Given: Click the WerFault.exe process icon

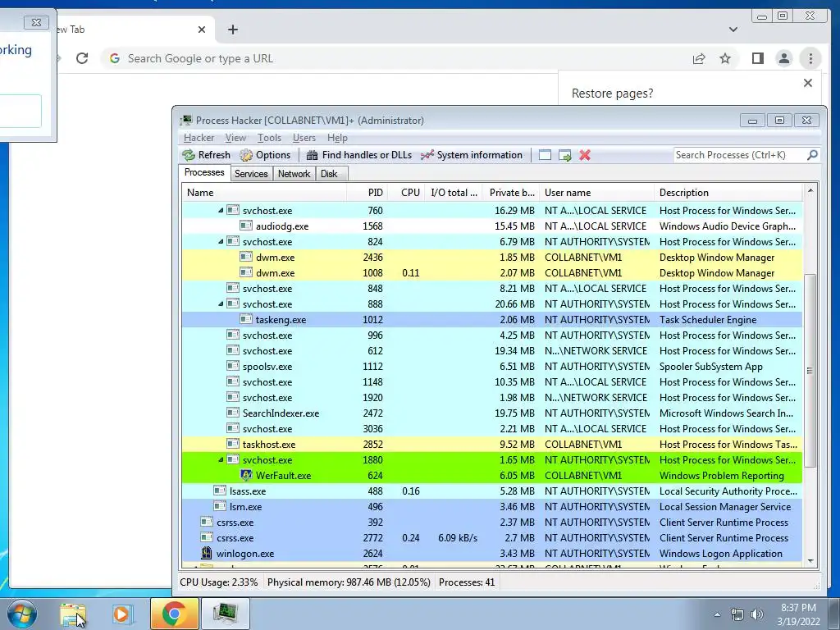Looking at the screenshot, I should pos(246,475).
